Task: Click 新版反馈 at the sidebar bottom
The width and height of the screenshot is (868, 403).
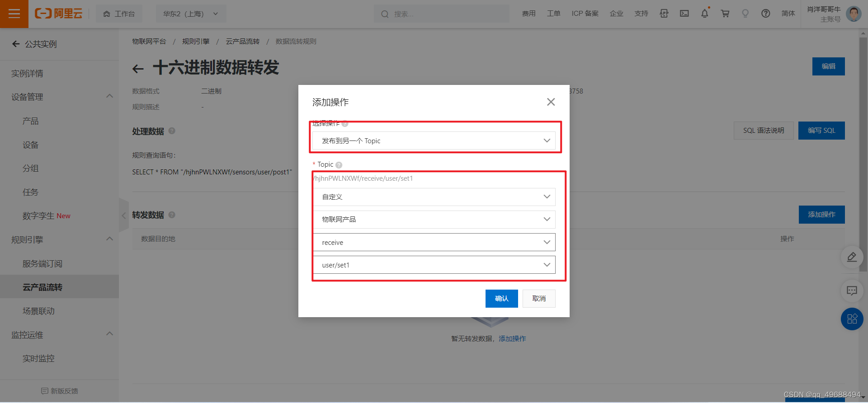Action: (59, 391)
